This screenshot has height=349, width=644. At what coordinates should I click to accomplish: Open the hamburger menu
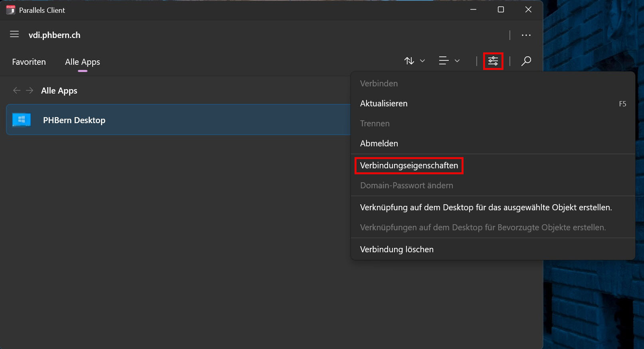tap(14, 34)
